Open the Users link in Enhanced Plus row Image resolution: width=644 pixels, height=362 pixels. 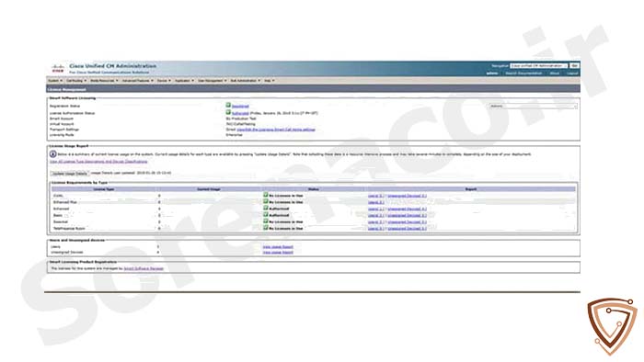click(x=375, y=202)
